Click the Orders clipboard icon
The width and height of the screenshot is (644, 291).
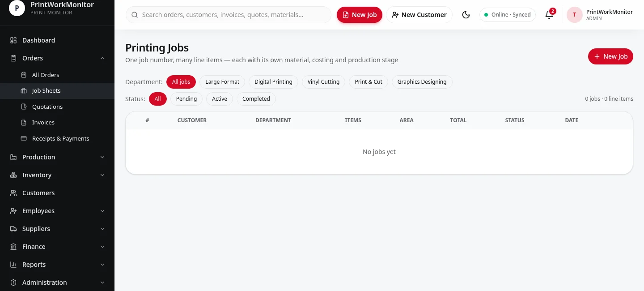coord(13,58)
